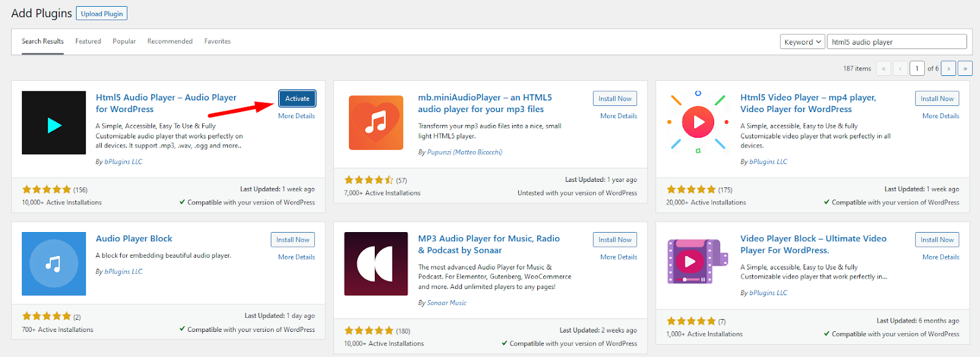Viewport: 980px width, 357px height.
Task: Click the '1,000+ Active Installations' text
Action: [x=704, y=334]
